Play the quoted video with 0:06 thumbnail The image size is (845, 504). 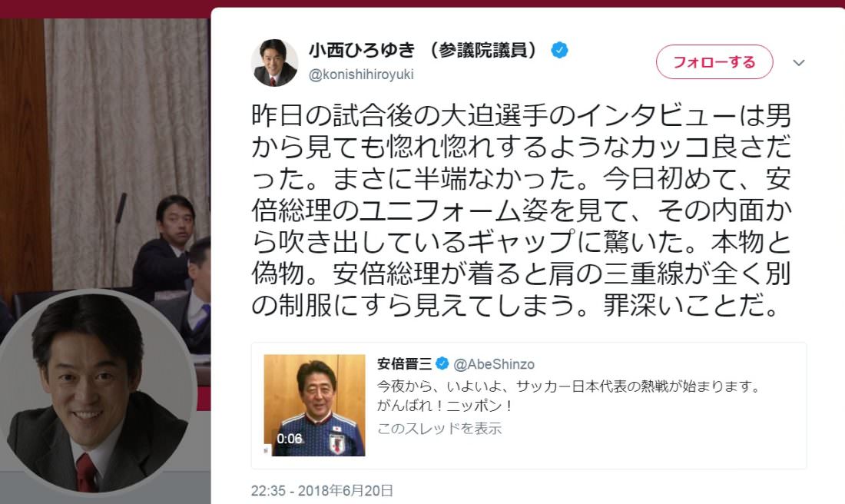(x=314, y=405)
